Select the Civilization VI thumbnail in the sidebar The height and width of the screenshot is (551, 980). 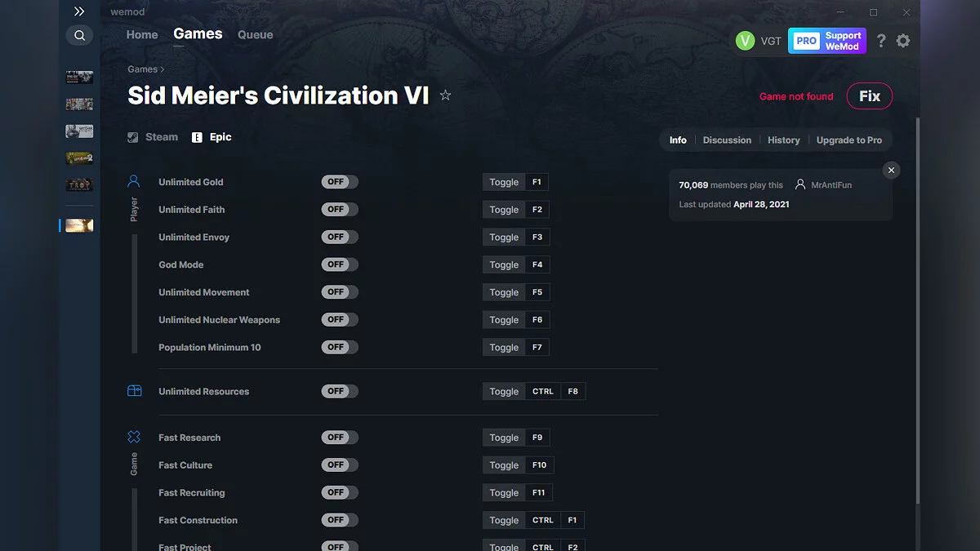pyautogui.click(x=78, y=225)
